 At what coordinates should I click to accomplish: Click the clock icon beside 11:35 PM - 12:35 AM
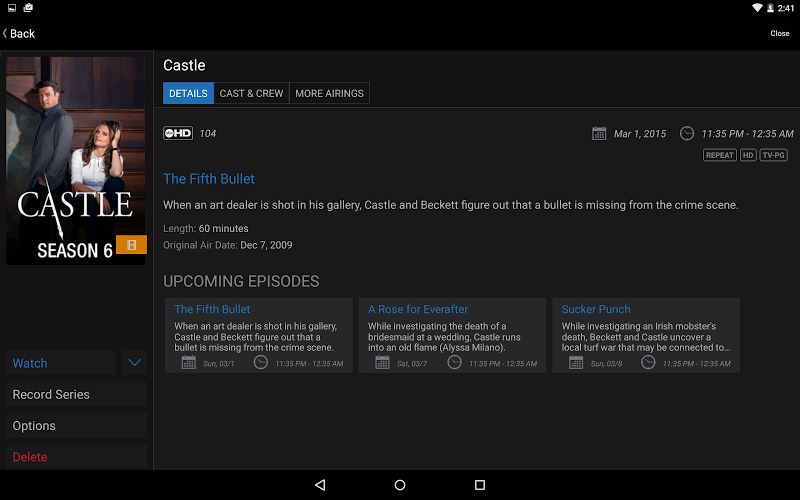tap(687, 134)
